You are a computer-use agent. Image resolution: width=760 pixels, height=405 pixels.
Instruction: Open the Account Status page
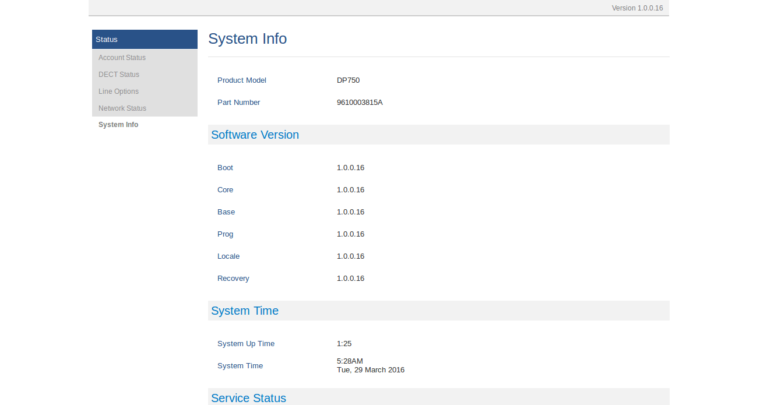pyautogui.click(x=122, y=57)
